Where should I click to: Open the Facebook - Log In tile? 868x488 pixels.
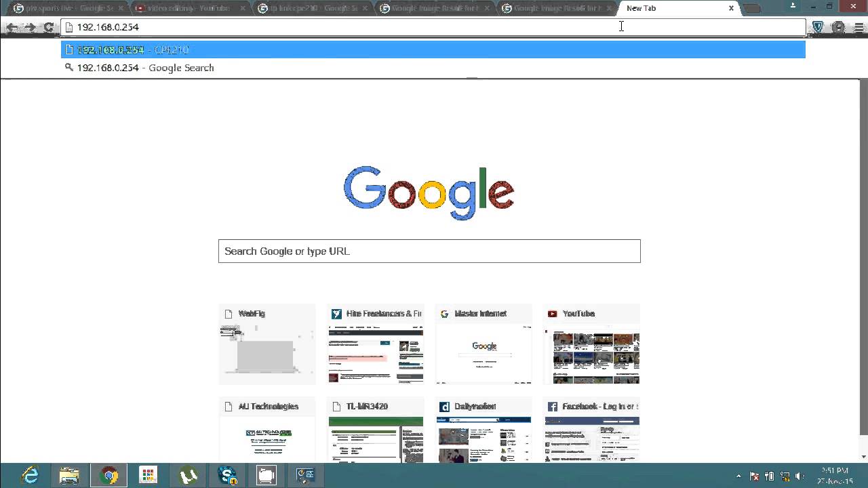592,430
